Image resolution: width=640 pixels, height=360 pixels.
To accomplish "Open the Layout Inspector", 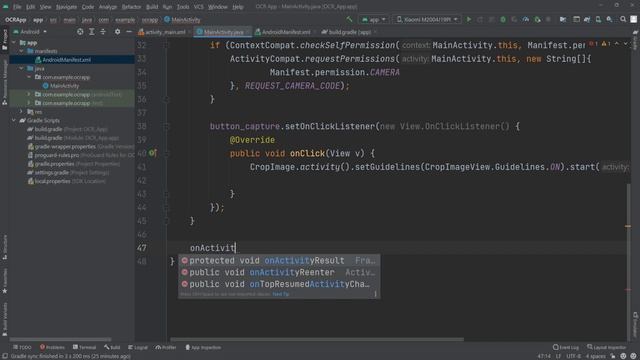I will [607, 347].
